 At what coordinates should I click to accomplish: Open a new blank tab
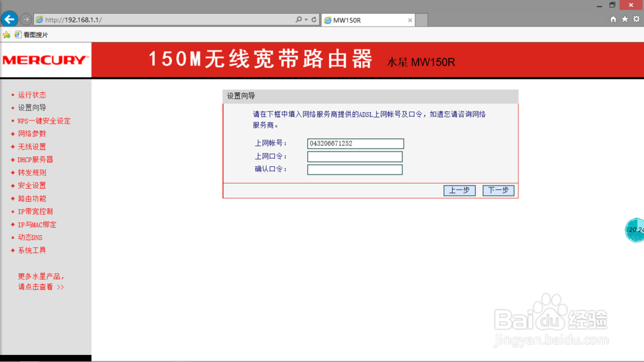(421, 20)
